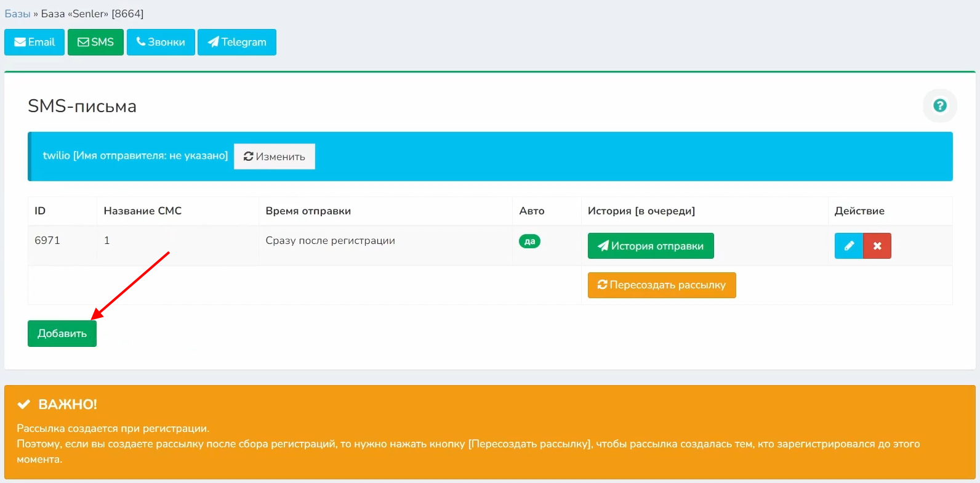This screenshot has height=483, width=980.
Task: Delete SMS 6971 with red X
Action: tap(877, 246)
